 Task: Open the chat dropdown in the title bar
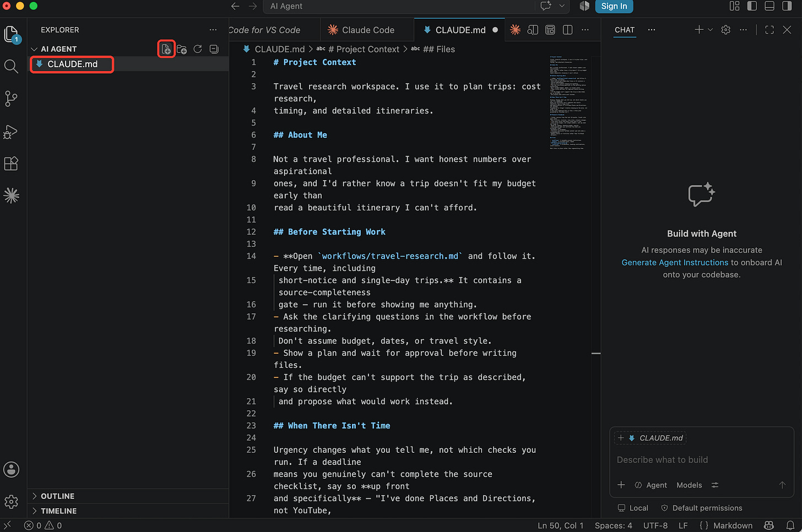(x=561, y=6)
